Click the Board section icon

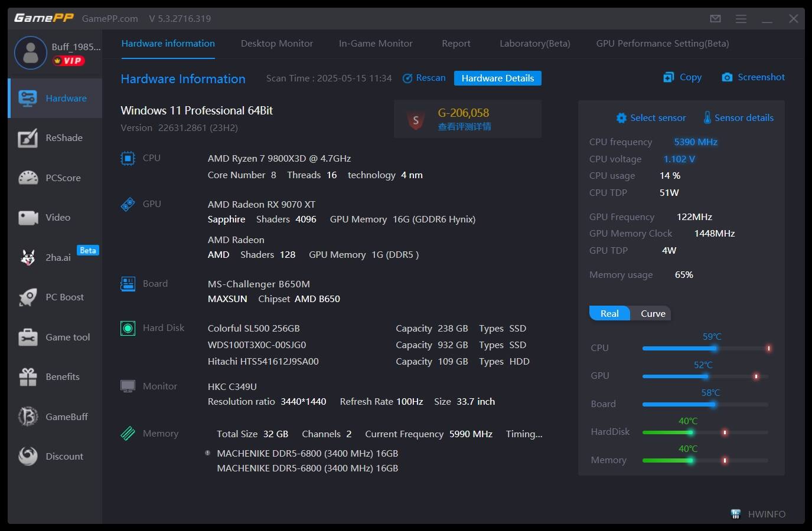click(128, 284)
